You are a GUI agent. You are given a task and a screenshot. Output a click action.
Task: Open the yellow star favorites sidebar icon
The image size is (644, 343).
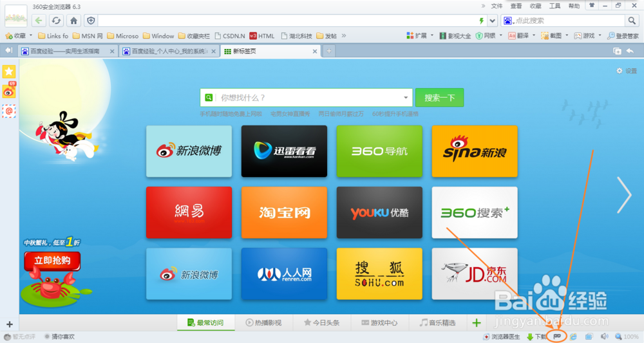click(8, 72)
